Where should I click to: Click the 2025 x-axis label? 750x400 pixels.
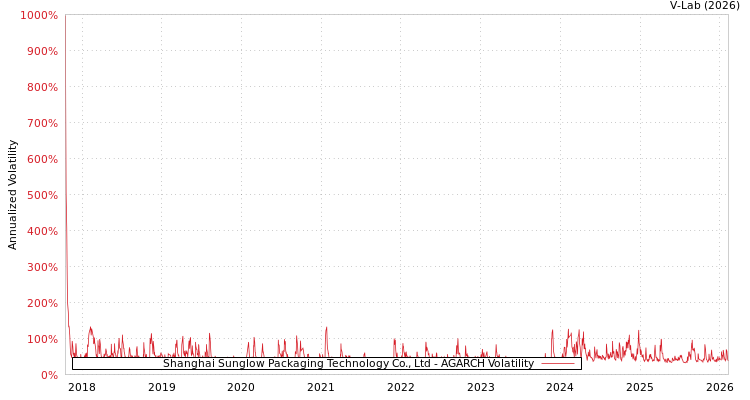coord(640,387)
